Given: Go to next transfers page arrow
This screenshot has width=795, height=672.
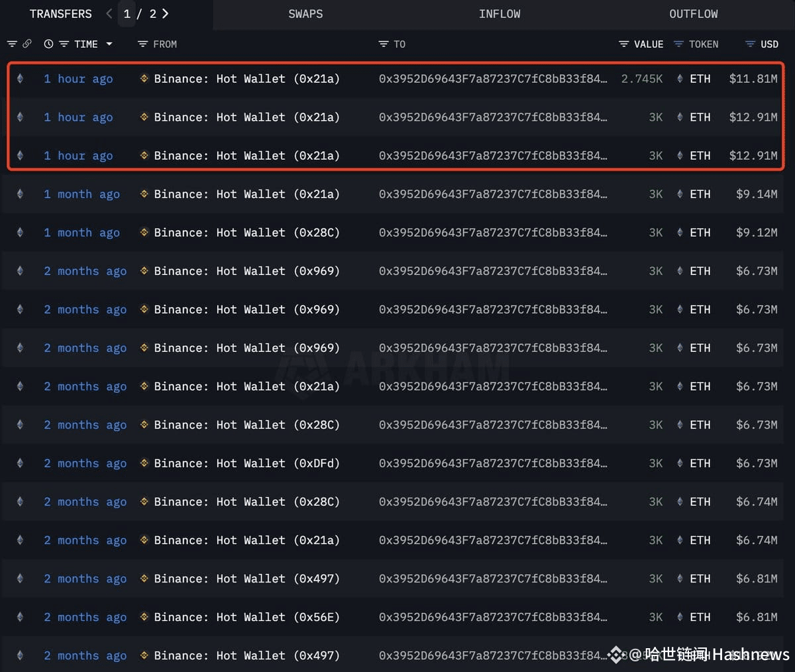Looking at the screenshot, I should coord(165,14).
